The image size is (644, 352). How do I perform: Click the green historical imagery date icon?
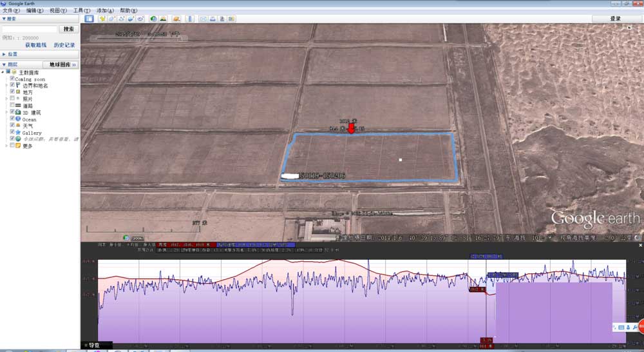[126, 238]
